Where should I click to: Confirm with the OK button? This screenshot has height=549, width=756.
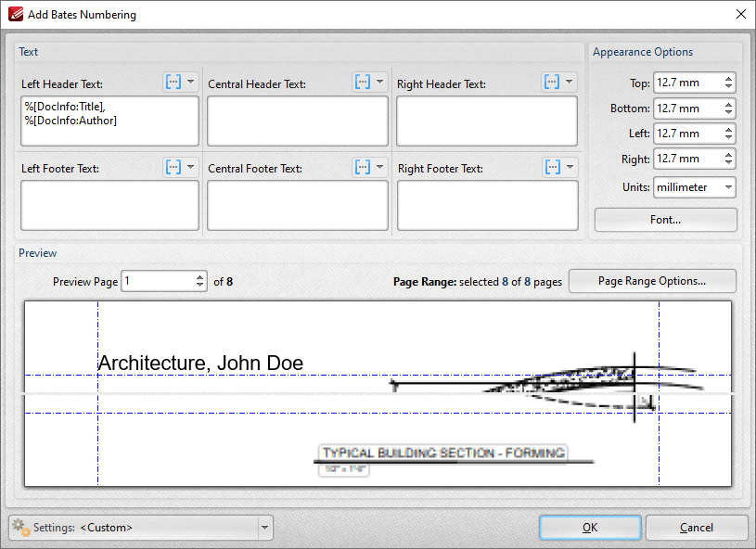click(590, 528)
